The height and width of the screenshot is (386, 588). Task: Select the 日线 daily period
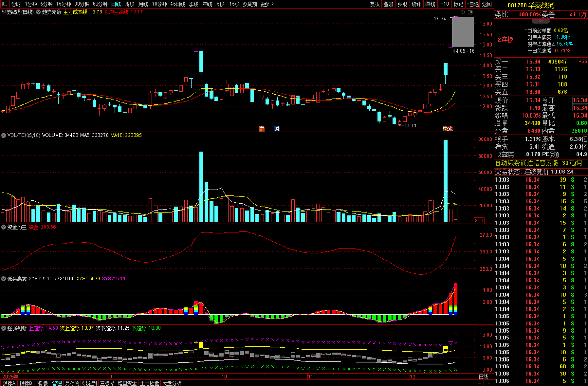coord(116,4)
